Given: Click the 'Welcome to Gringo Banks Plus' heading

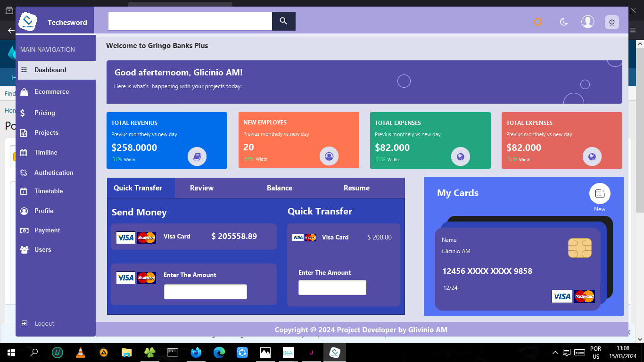Looking at the screenshot, I should (x=157, y=46).
